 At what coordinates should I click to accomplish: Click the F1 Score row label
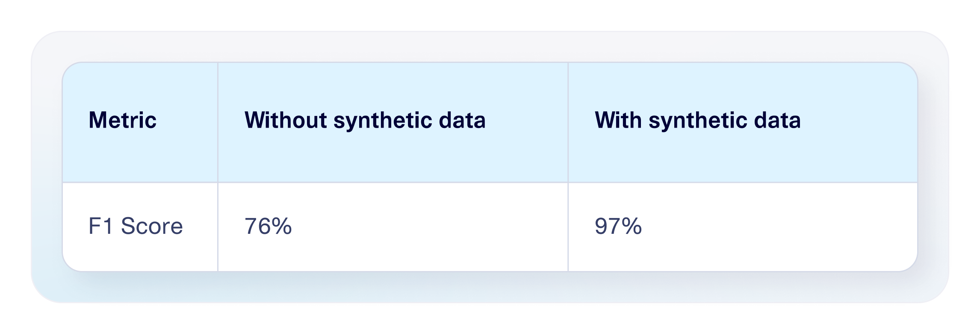pyautogui.click(x=136, y=226)
